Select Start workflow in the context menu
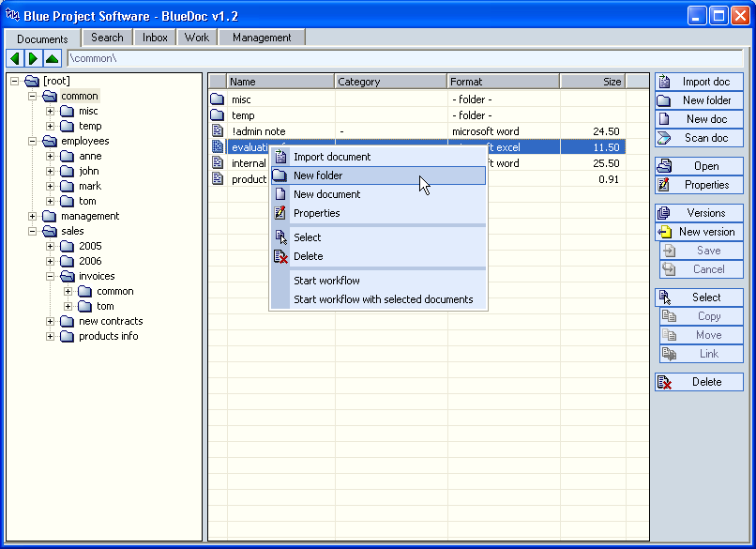 point(326,281)
